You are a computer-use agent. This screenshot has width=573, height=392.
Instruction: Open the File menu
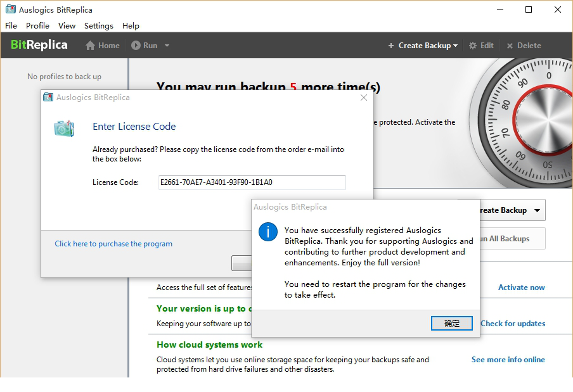click(11, 26)
